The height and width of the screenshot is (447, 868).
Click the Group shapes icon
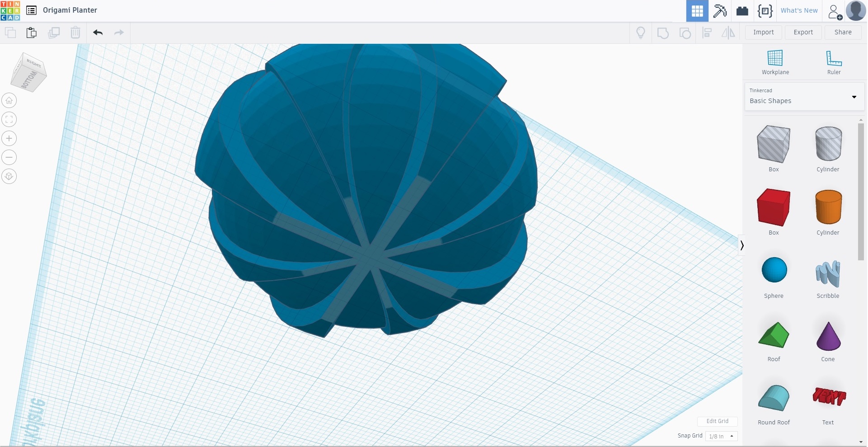[x=663, y=33]
